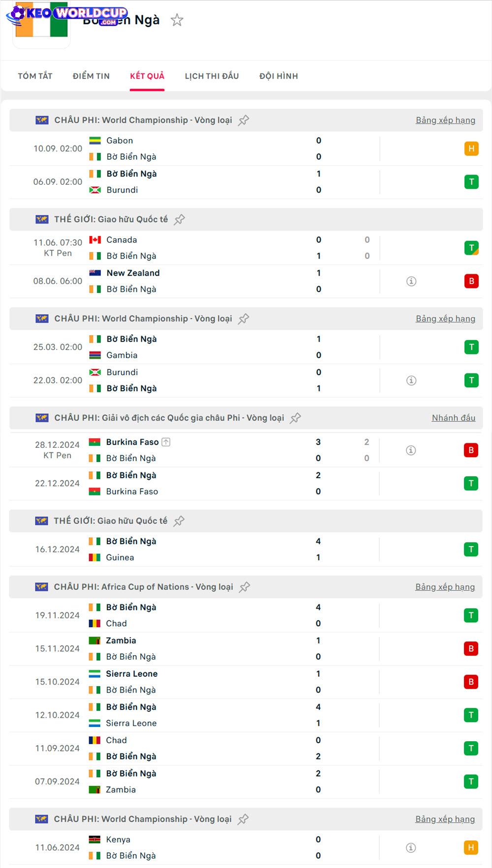492x868 pixels.
Task: Pin the Giải vô địch các Quốc gia châu Phi league
Action: 295,418
